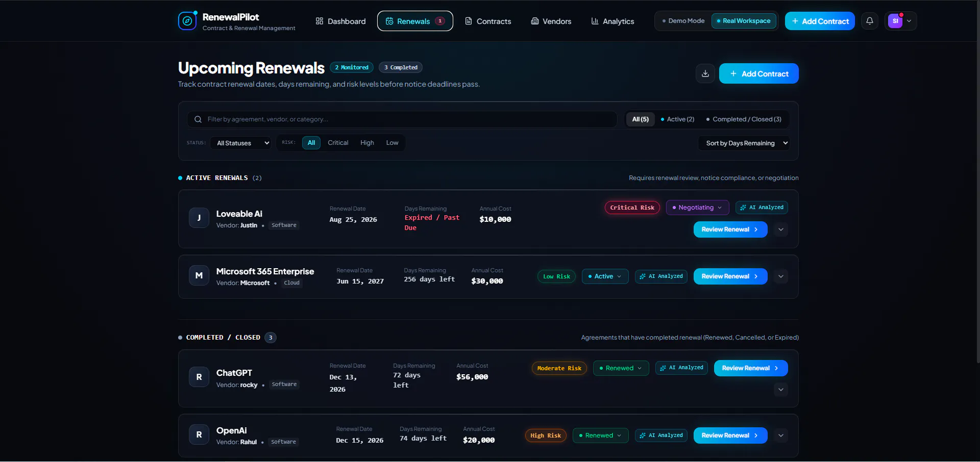The width and height of the screenshot is (980, 462).
Task: Click Add Contract in the top navigation
Action: click(x=820, y=21)
